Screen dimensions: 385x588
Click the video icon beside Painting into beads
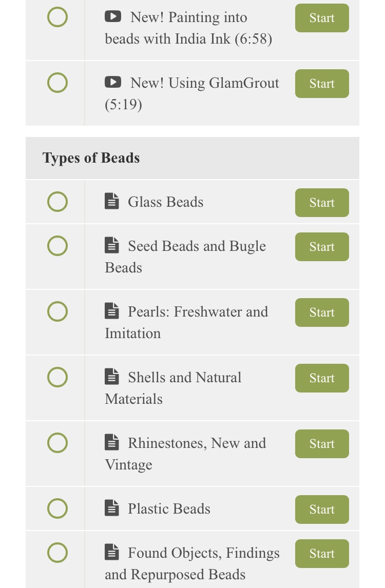tap(112, 16)
